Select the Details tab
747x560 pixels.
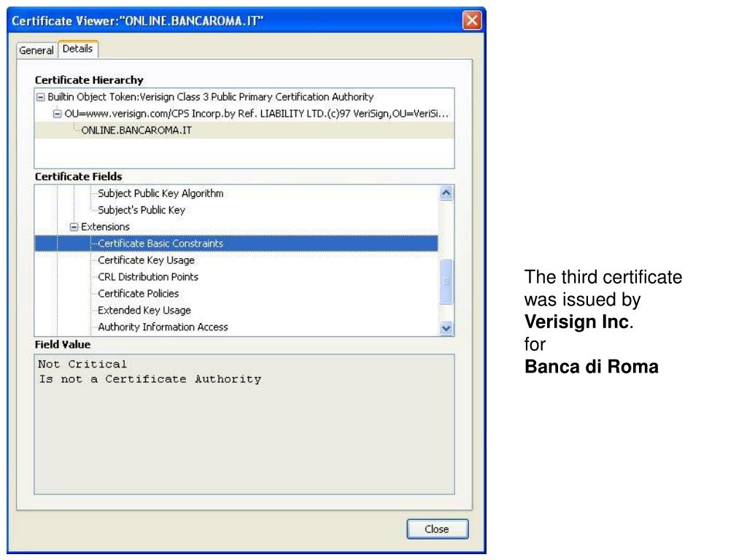77,49
